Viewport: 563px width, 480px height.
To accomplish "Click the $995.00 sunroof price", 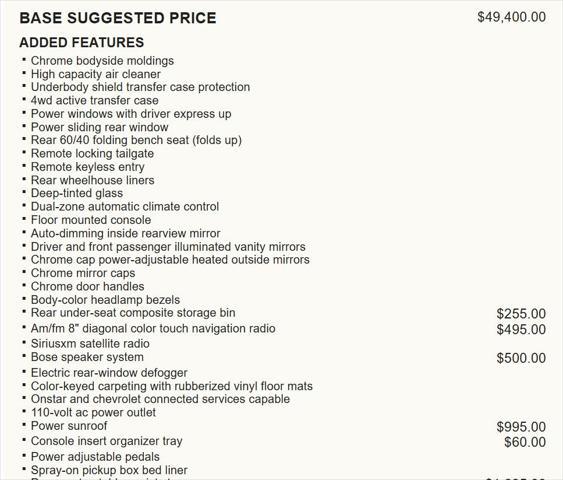I will [x=521, y=427].
